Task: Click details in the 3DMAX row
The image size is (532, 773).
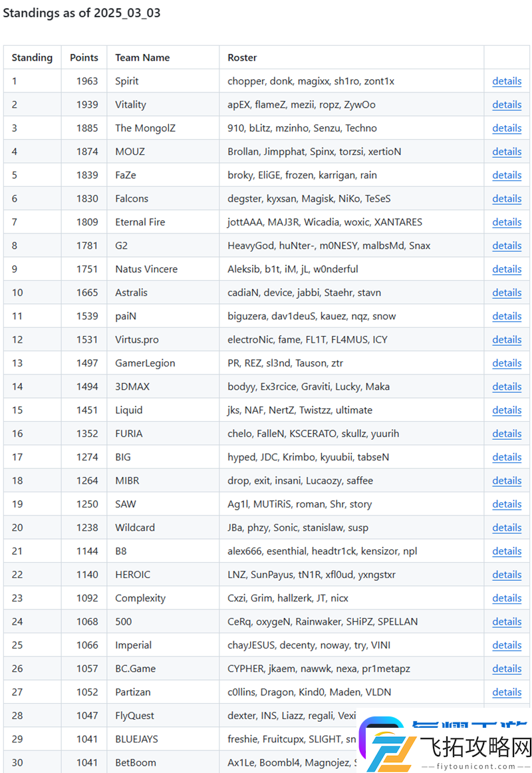Action: coord(507,386)
